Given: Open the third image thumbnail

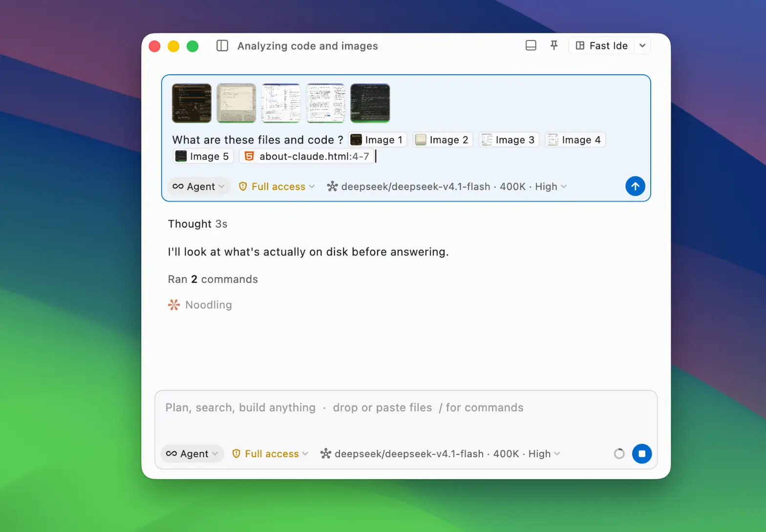Looking at the screenshot, I should 281,103.
